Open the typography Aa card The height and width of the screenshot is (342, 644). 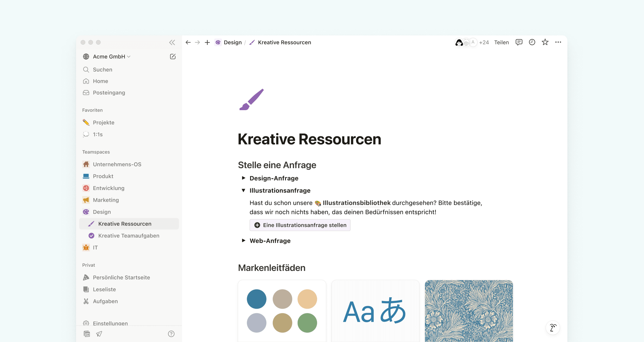click(x=375, y=311)
